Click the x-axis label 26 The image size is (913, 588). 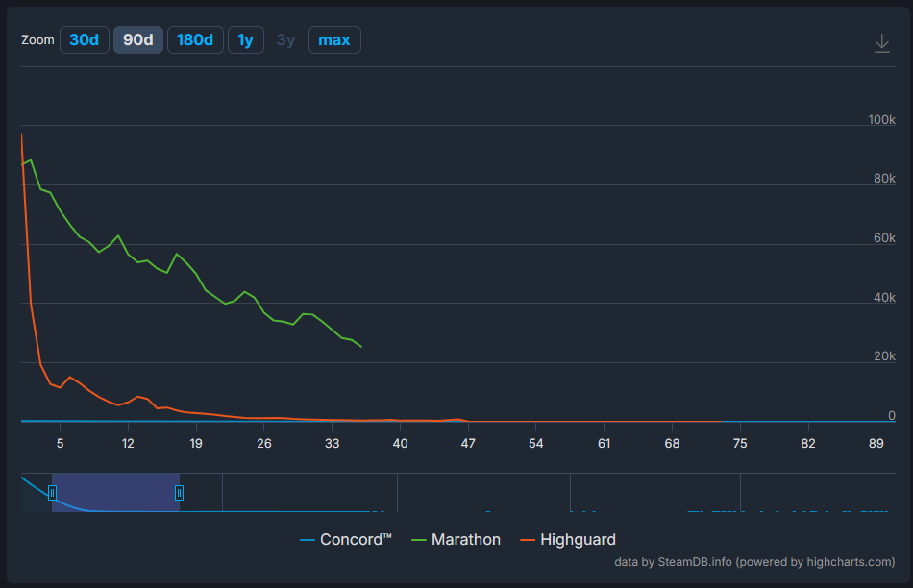tap(264, 444)
